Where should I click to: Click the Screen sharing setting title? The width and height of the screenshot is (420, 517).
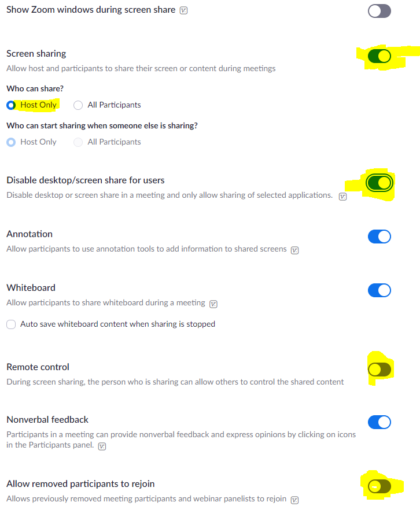tap(36, 54)
